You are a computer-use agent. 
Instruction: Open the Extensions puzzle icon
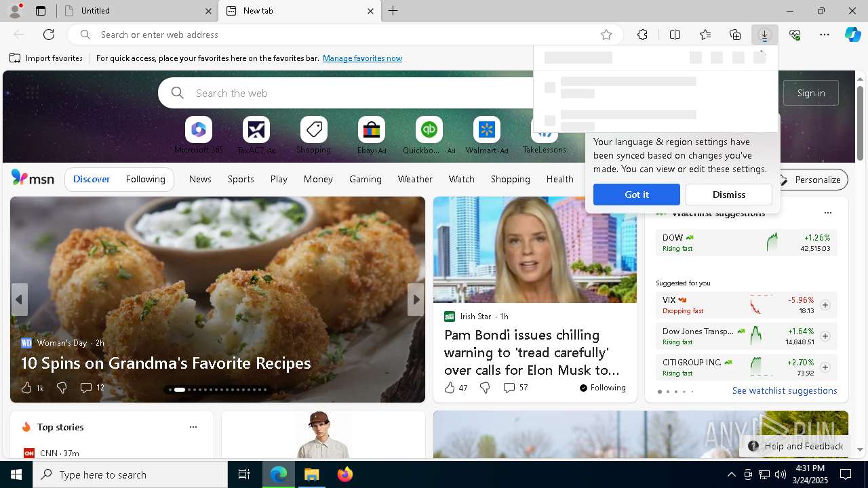tap(642, 35)
